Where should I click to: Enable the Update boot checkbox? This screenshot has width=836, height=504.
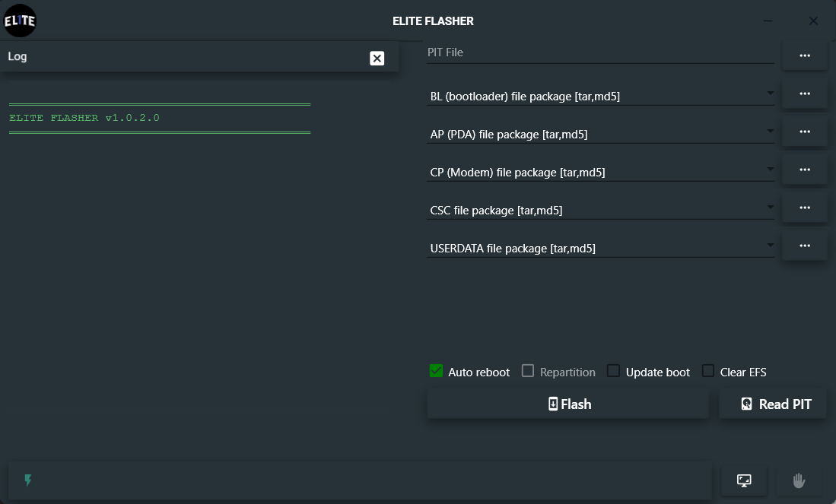click(x=613, y=371)
